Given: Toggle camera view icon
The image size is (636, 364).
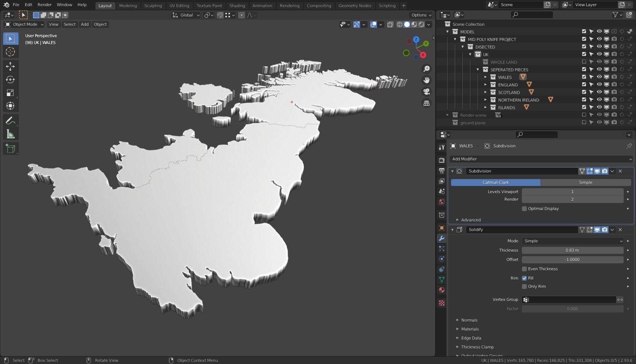Looking at the screenshot, I should [427, 92].
